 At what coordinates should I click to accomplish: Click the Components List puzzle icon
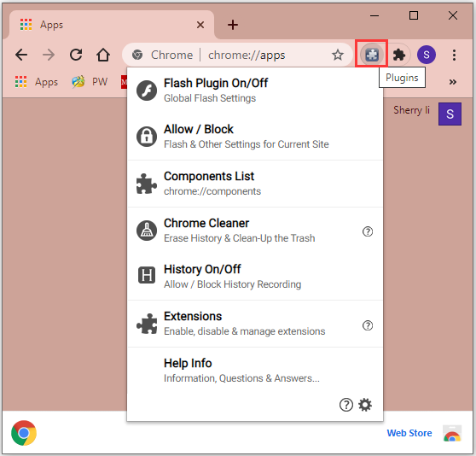(147, 184)
